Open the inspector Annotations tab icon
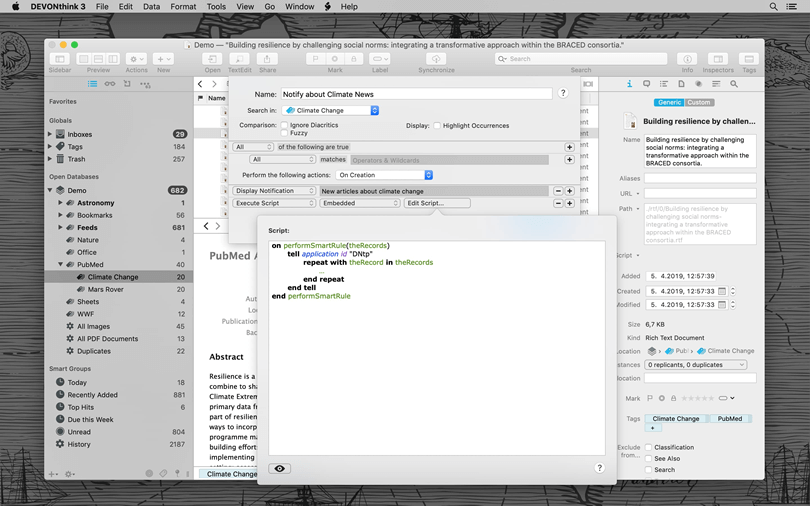The height and width of the screenshot is (506, 810). (x=646, y=84)
